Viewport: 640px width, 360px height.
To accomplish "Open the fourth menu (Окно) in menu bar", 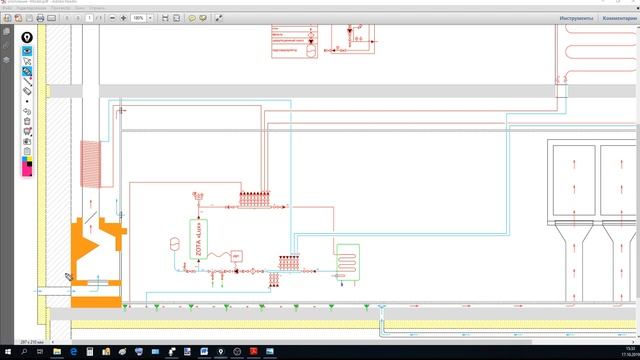I will click(x=80, y=8).
